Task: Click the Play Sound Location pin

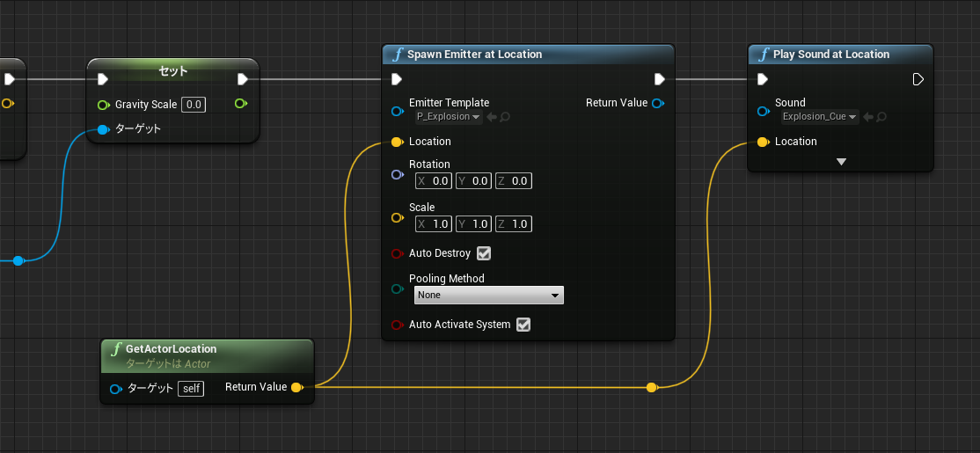Action: 763,142
